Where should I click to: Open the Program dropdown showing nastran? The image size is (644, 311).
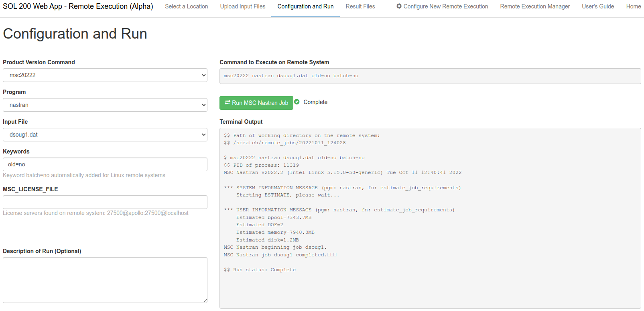click(105, 105)
